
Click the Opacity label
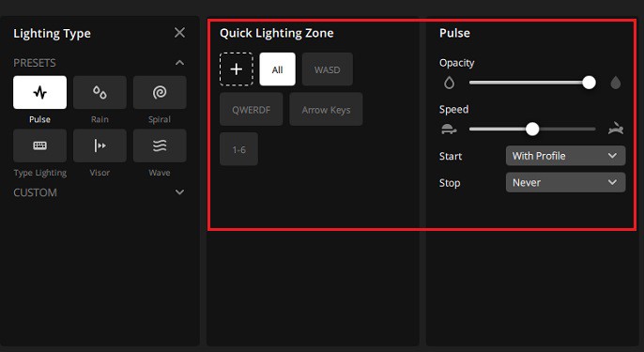(x=456, y=63)
